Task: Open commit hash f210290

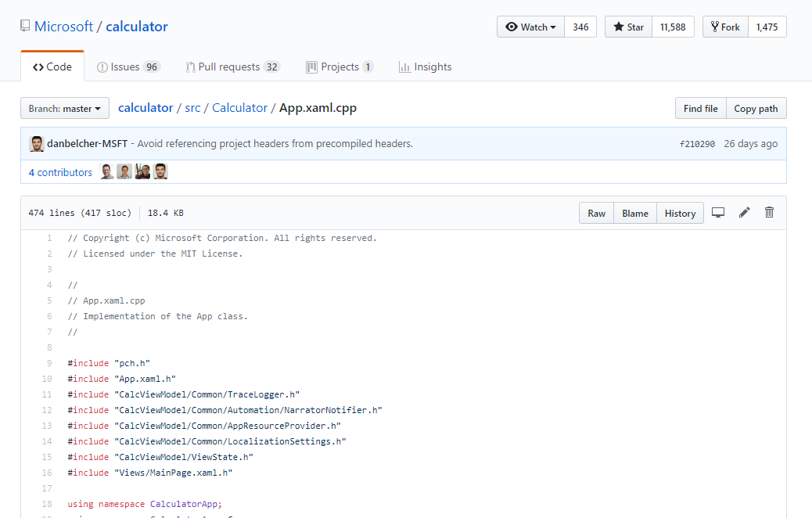Action: 697,144
